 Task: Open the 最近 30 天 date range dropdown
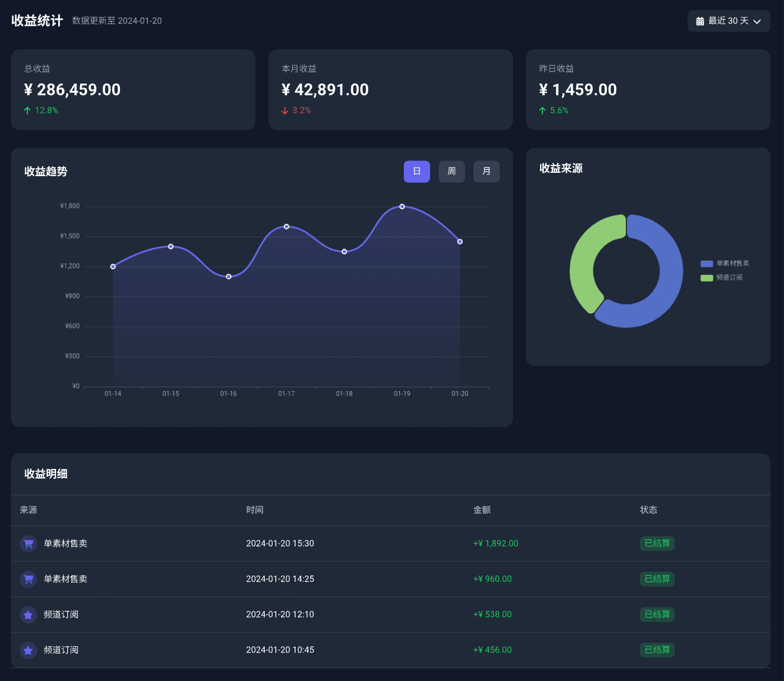728,21
